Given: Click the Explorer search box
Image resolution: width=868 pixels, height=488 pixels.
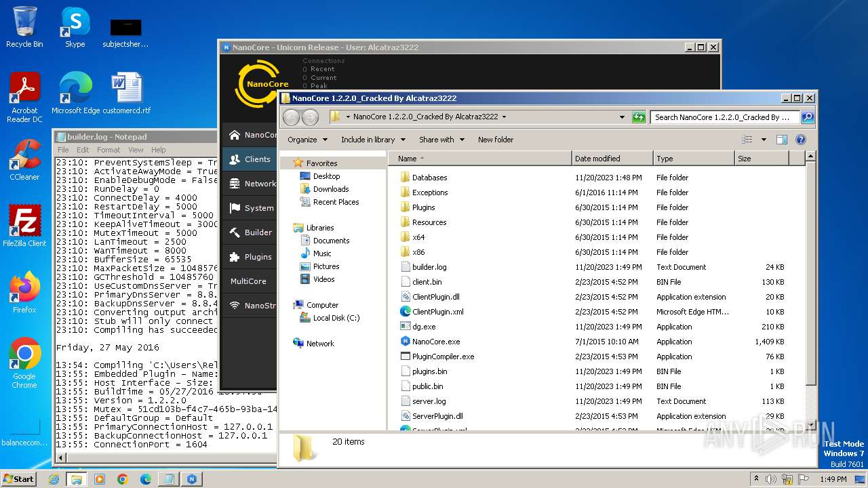Looking at the screenshot, I should click(x=726, y=117).
